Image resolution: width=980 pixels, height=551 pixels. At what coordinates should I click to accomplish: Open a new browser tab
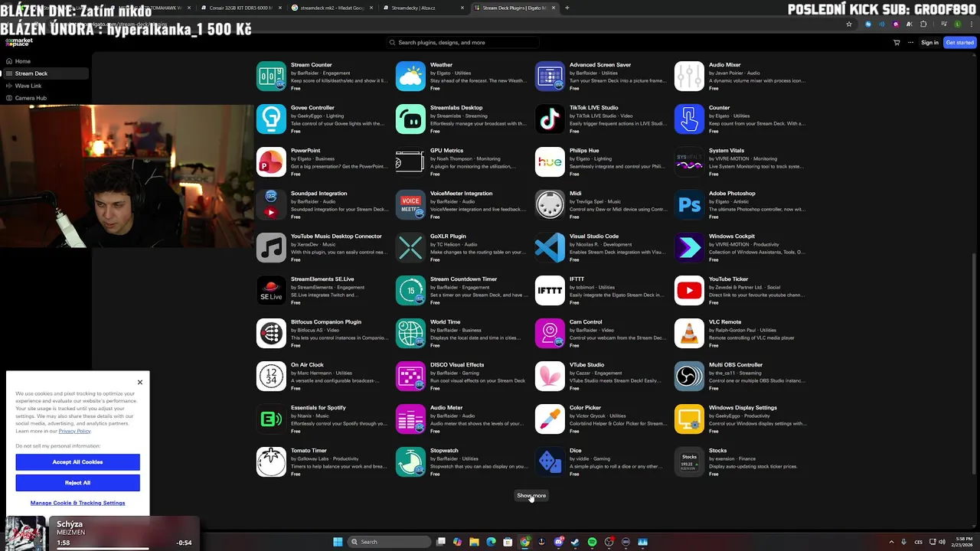pos(567,8)
